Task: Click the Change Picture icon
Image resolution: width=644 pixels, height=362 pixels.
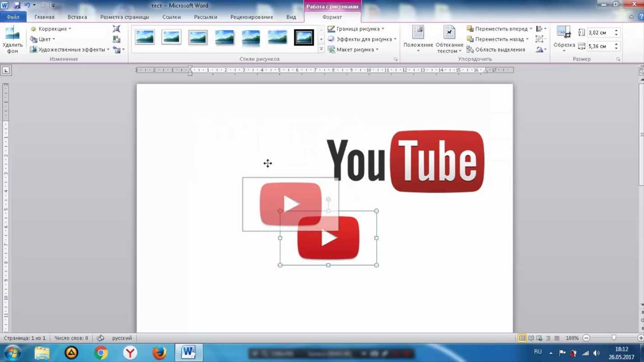Action: point(116,39)
